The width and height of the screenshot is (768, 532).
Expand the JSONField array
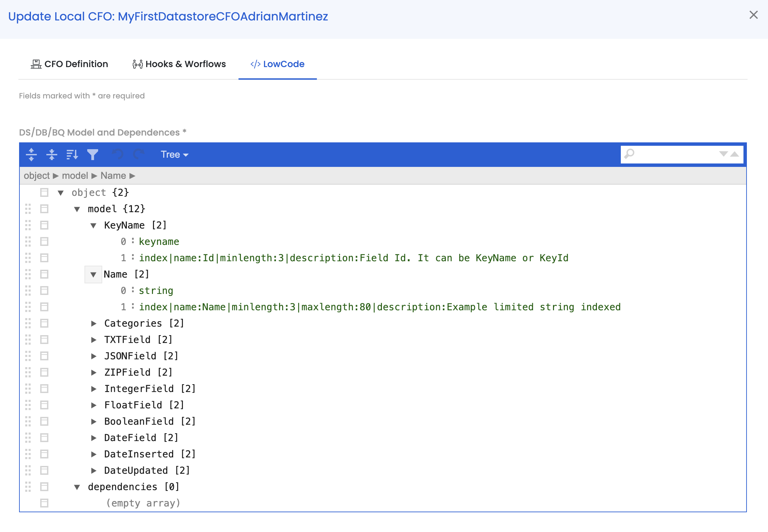pos(93,356)
